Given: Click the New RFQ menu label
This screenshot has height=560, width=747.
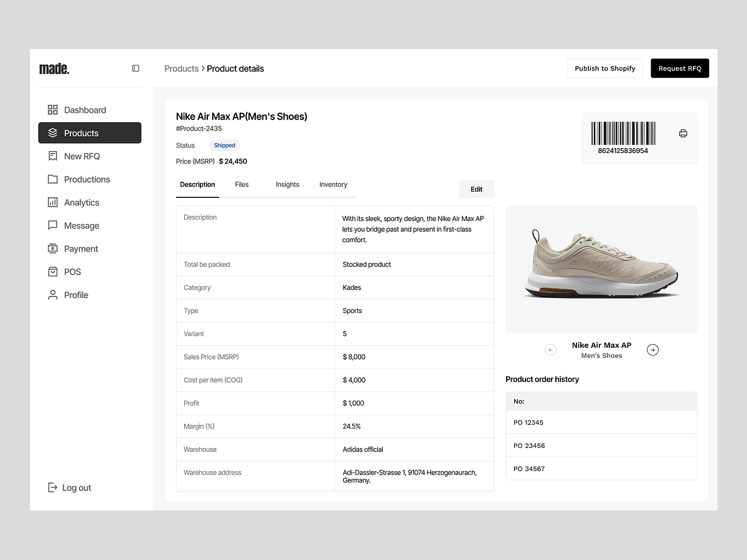Looking at the screenshot, I should (82, 156).
